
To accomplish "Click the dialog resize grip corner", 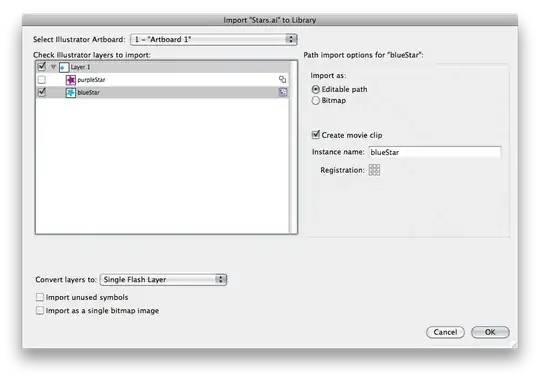I will (x=514, y=344).
